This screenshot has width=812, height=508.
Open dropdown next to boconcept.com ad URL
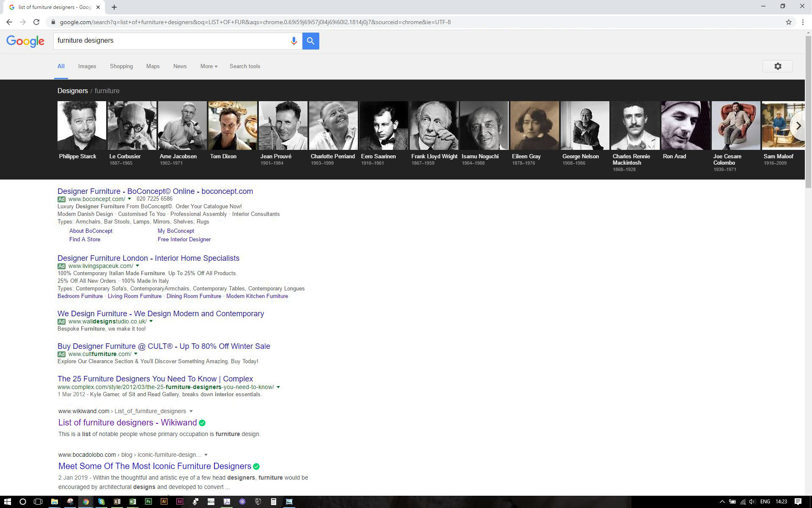(x=129, y=199)
